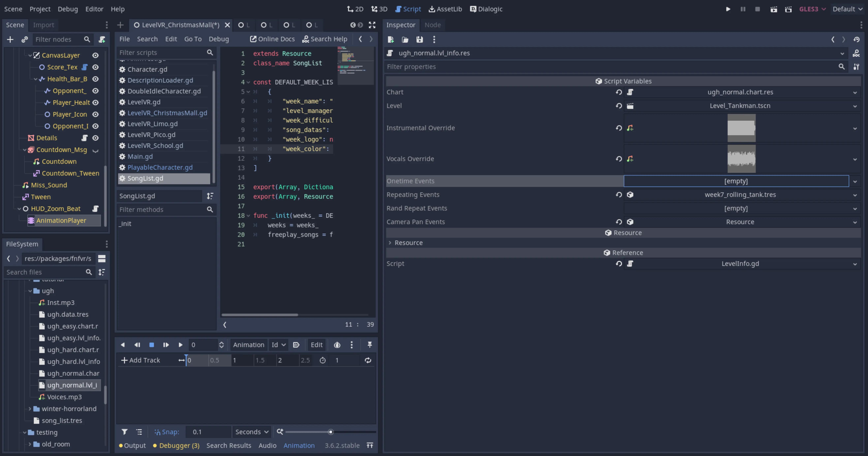Open the Go To menu in script editor
The width and height of the screenshot is (868, 456).
(x=193, y=39)
